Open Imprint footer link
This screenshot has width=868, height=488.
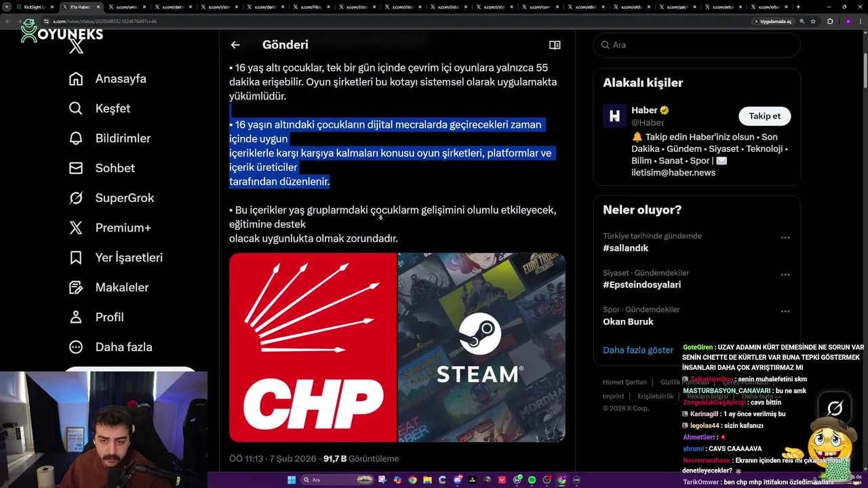tap(613, 396)
